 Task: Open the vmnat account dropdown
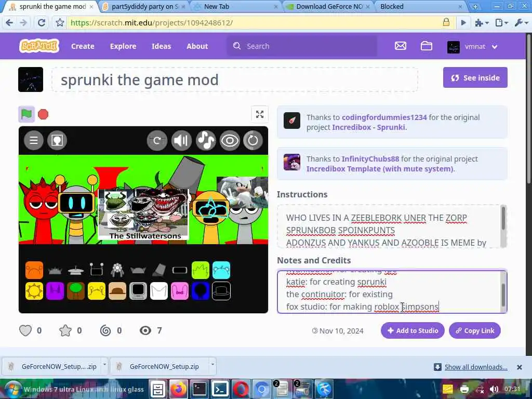[472, 46]
